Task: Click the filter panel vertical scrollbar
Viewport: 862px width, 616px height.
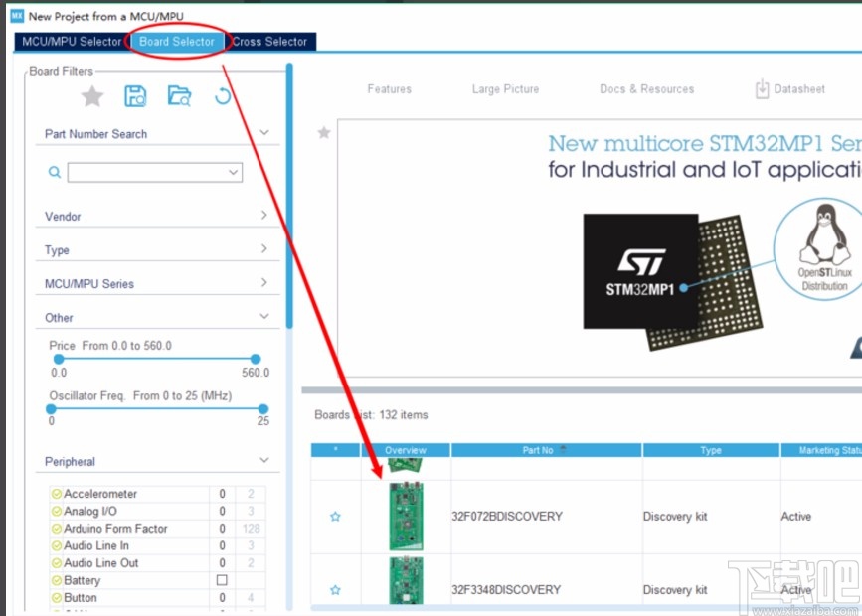Action: click(289, 196)
